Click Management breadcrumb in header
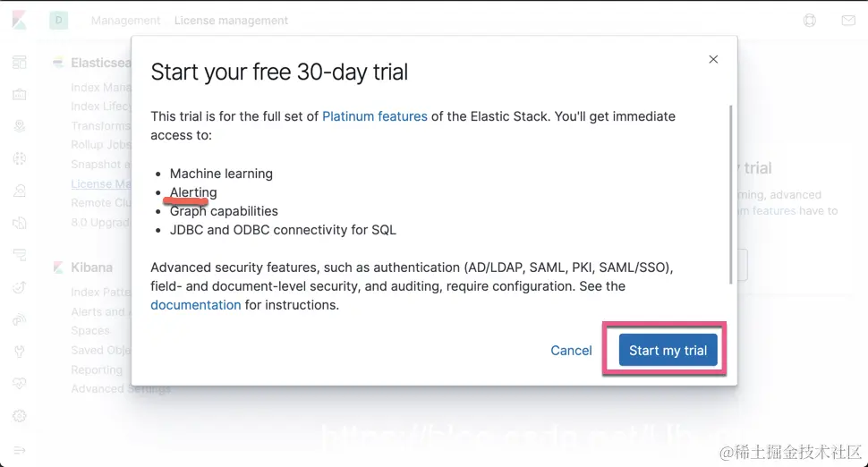 125,20
